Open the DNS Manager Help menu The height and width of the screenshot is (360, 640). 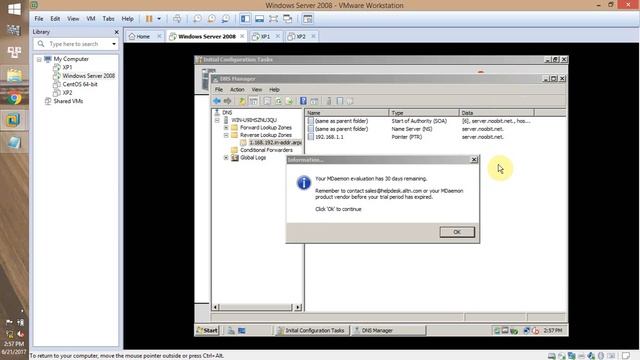(x=274, y=89)
